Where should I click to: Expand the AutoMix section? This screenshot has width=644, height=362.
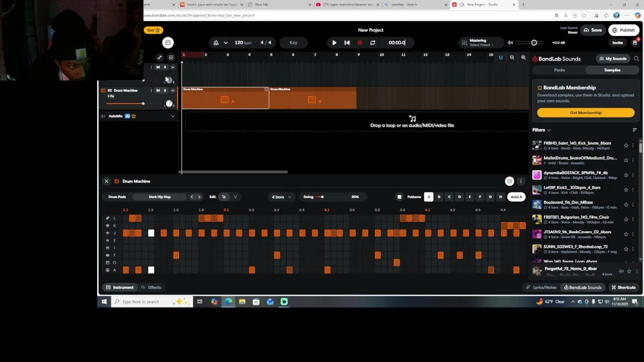(x=173, y=116)
